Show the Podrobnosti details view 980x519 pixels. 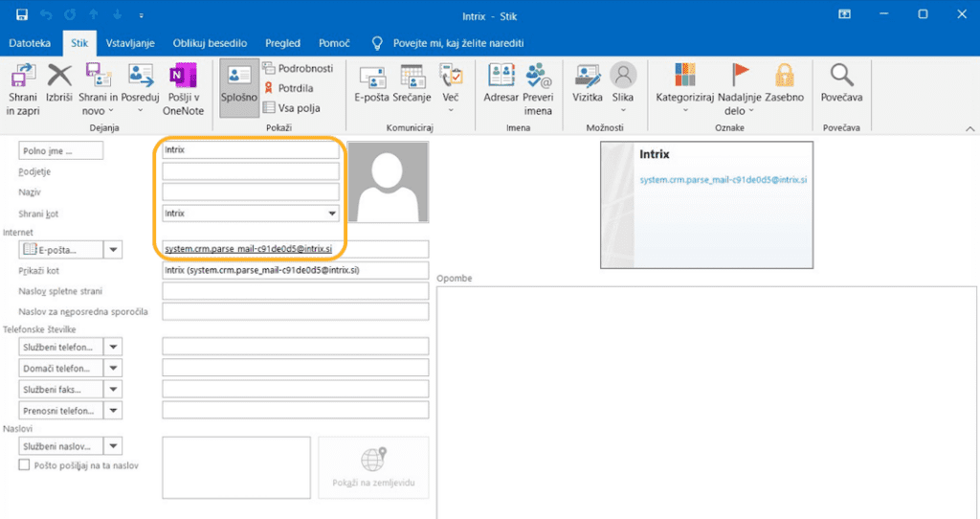299,68
